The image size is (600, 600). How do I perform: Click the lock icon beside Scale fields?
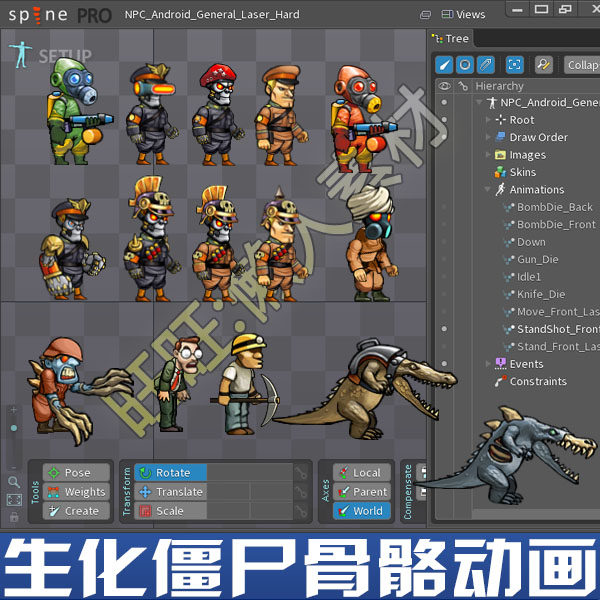pyautogui.click(x=301, y=511)
